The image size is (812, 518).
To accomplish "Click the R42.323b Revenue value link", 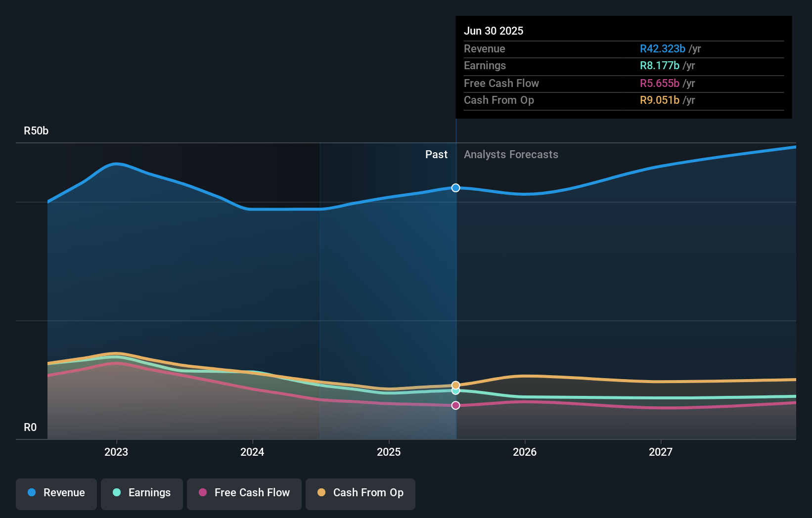I will tap(663, 49).
